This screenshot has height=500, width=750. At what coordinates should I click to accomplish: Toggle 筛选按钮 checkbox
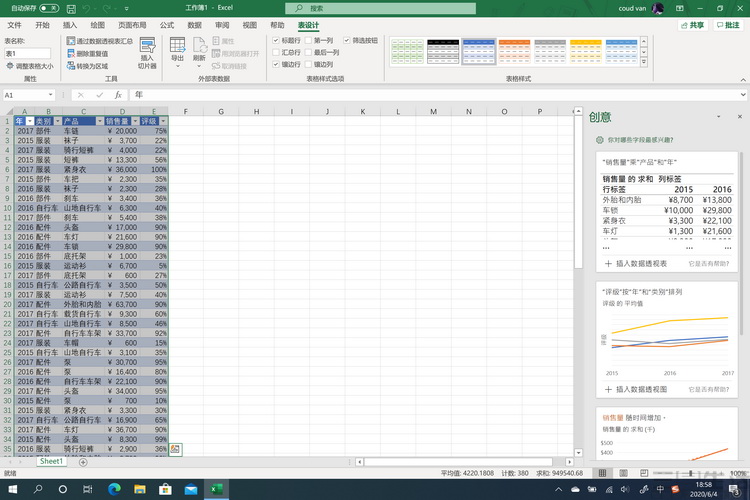pyautogui.click(x=347, y=41)
